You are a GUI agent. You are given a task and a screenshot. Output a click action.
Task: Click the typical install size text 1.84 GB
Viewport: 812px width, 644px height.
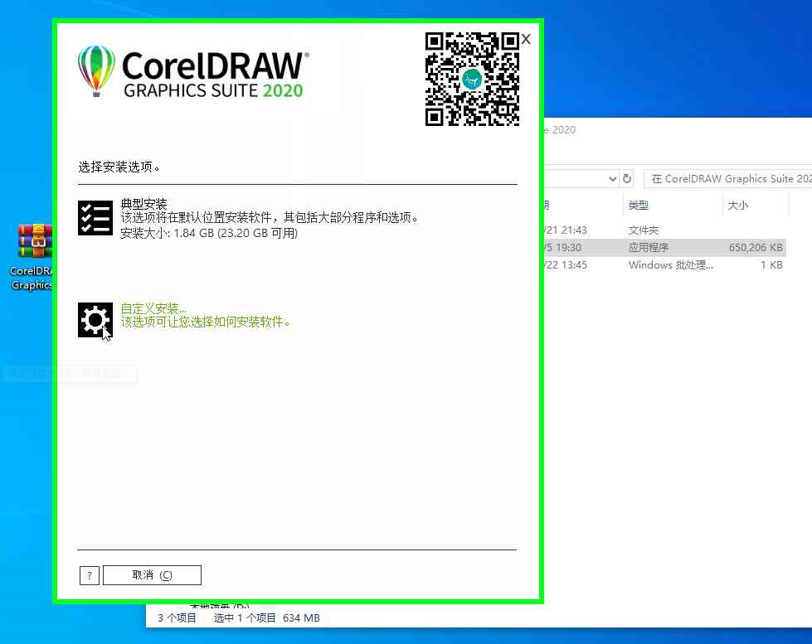pos(209,233)
